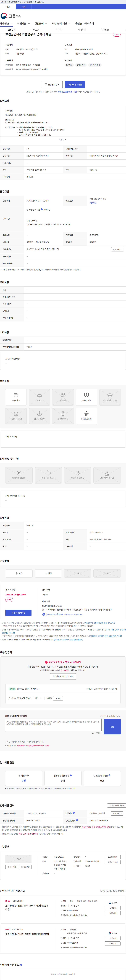Click 요약보기 for 생산기술팀 posting
This screenshot has width=126, height=980.
113,908
